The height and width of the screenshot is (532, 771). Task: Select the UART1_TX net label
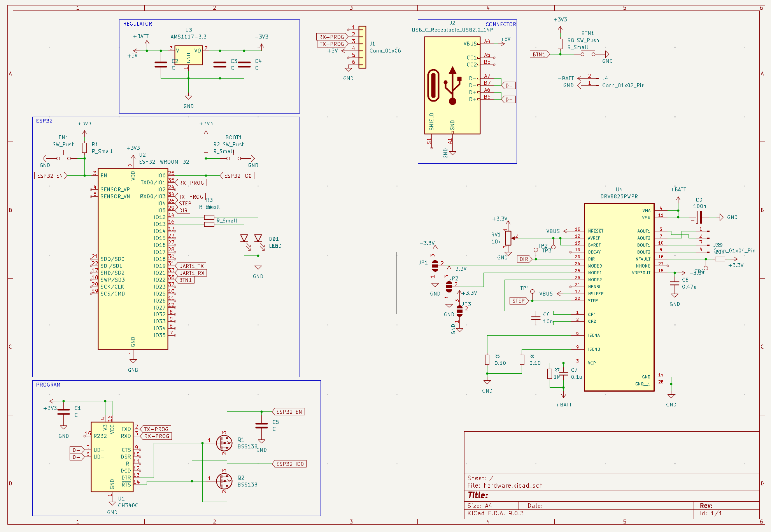(x=191, y=266)
